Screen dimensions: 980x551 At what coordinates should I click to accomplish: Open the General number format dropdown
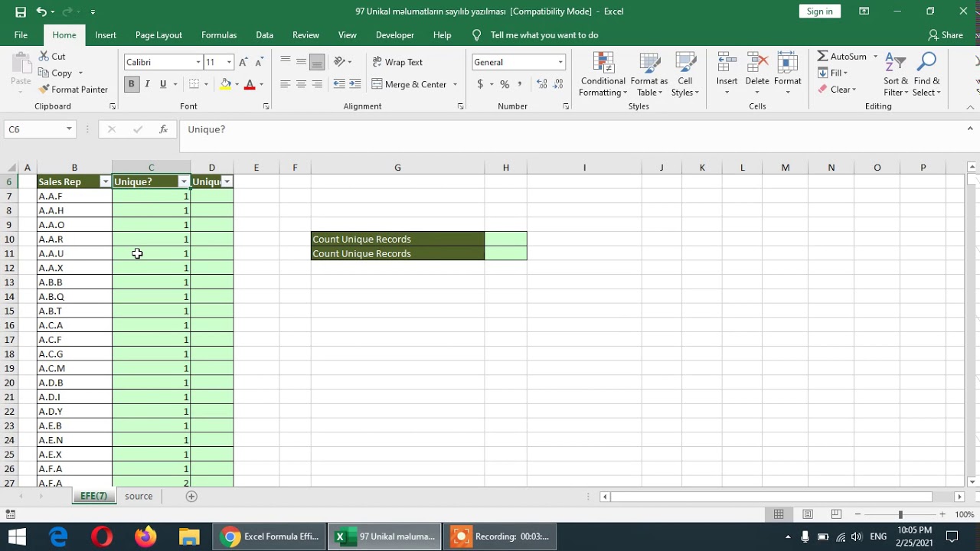[560, 62]
